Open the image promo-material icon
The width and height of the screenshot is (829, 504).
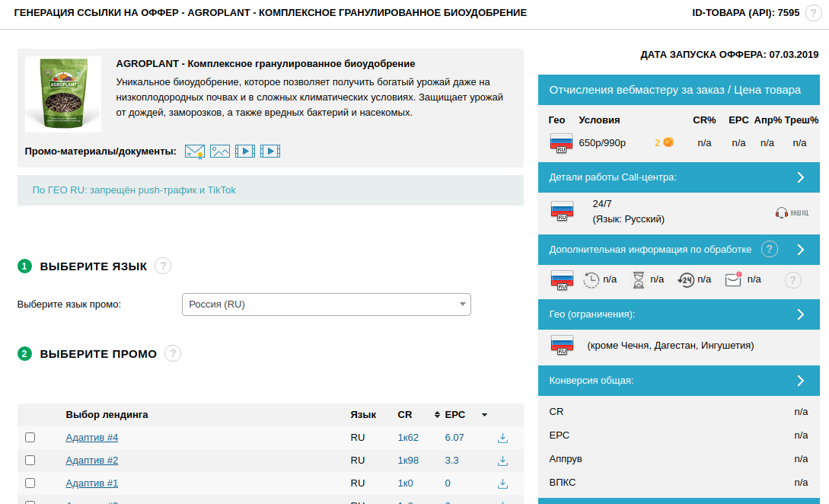click(x=220, y=152)
